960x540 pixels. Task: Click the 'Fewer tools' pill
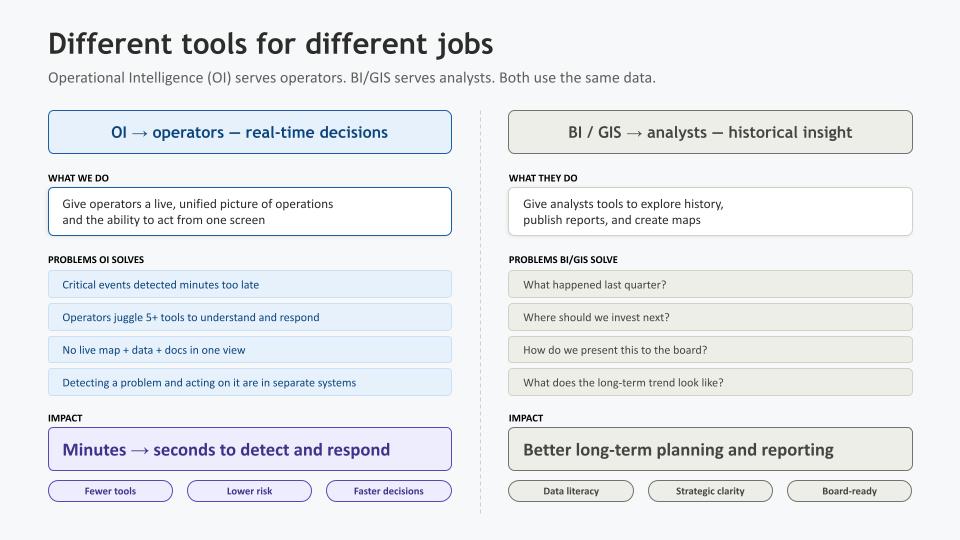[110, 491]
